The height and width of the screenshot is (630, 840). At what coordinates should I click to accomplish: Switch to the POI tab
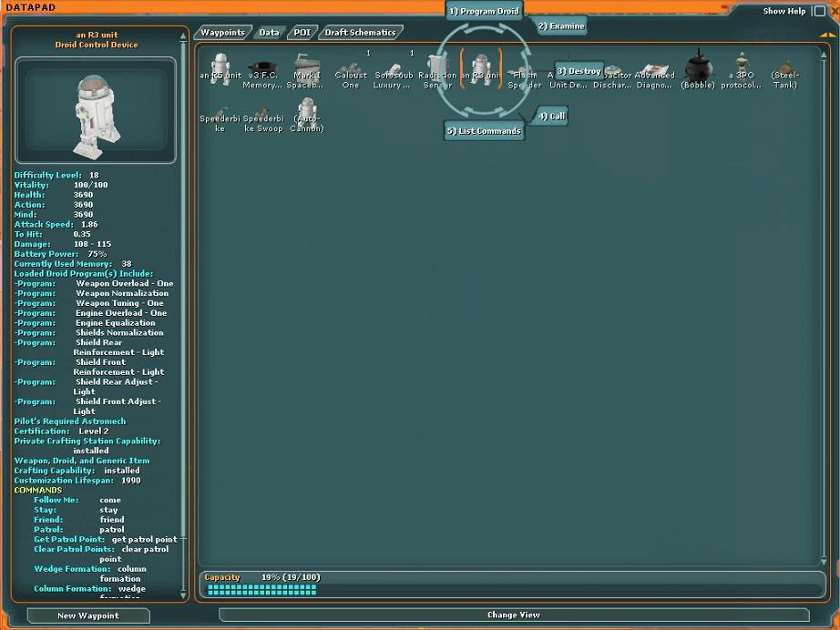tap(302, 31)
